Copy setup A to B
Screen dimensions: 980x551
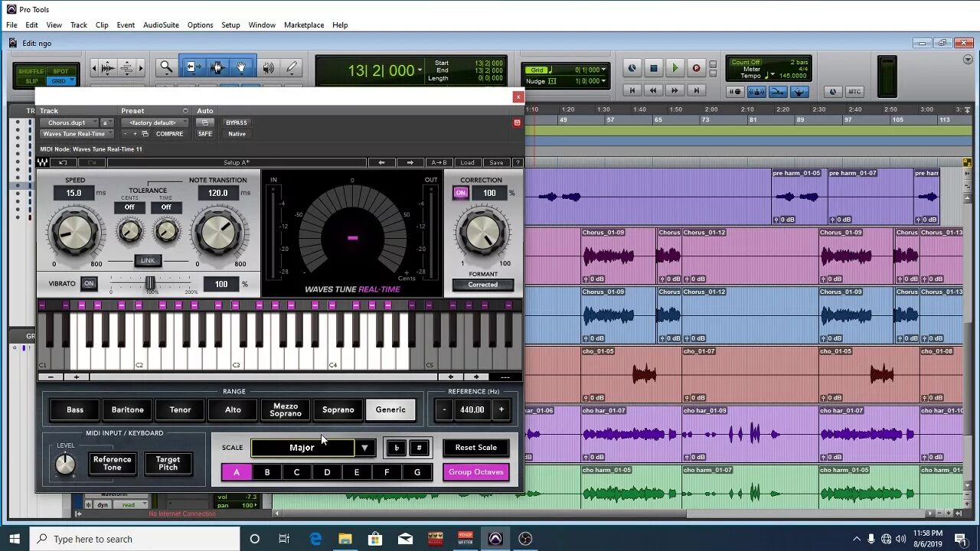(x=439, y=162)
